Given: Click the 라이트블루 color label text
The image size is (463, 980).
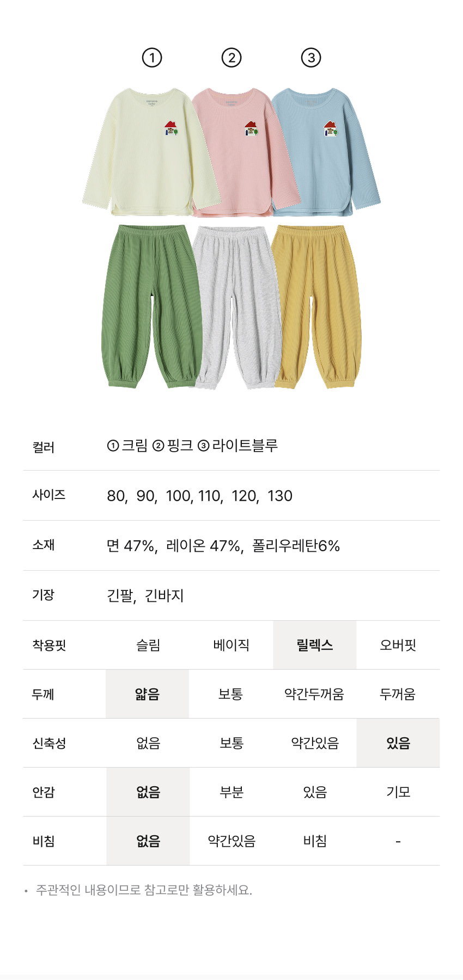Looking at the screenshot, I should tap(245, 446).
